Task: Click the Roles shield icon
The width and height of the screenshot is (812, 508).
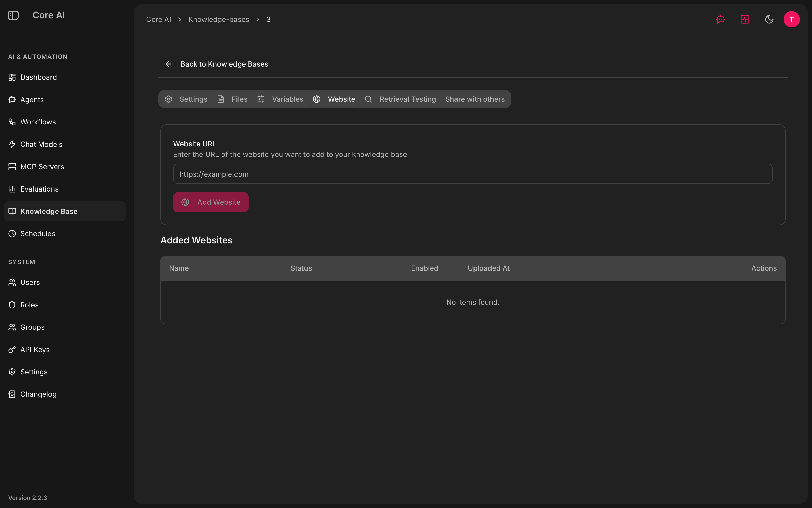Action: click(x=12, y=305)
